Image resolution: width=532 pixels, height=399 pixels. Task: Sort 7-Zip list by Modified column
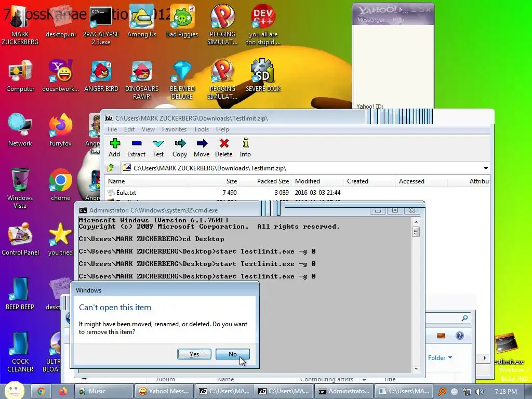(317, 181)
